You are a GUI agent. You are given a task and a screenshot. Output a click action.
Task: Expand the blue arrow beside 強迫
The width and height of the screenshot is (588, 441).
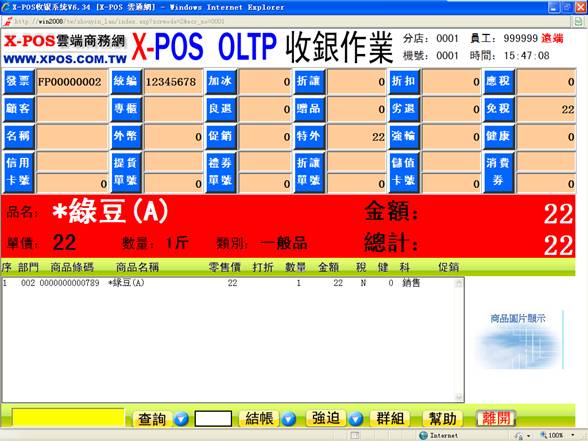click(356, 418)
